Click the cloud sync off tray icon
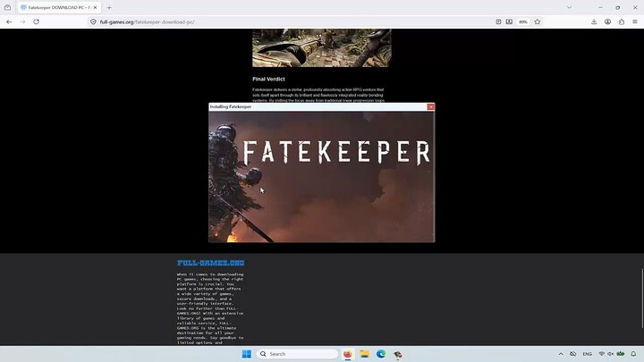644x362 pixels. pos(573,354)
